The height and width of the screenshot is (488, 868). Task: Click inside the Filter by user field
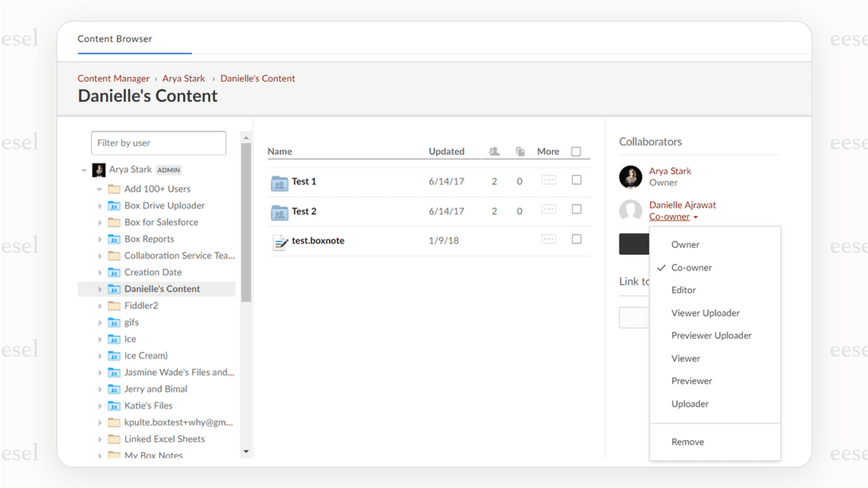pyautogui.click(x=158, y=143)
